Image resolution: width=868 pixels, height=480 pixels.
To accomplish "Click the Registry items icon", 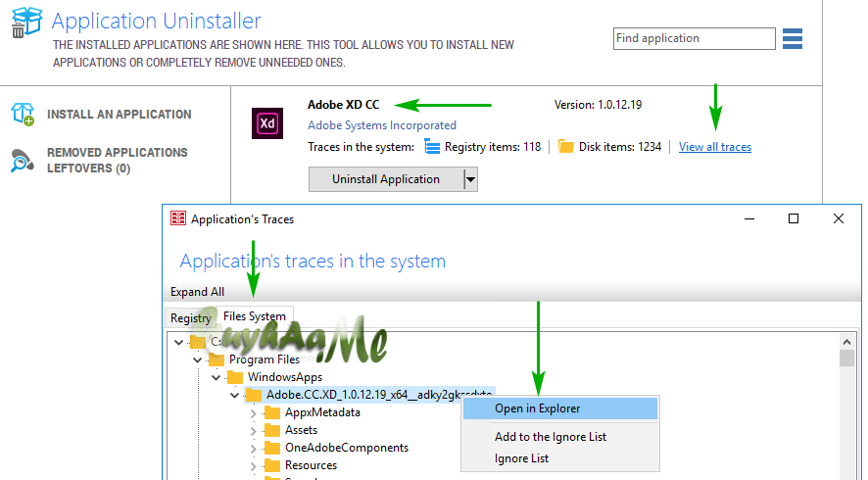I will click(x=432, y=147).
